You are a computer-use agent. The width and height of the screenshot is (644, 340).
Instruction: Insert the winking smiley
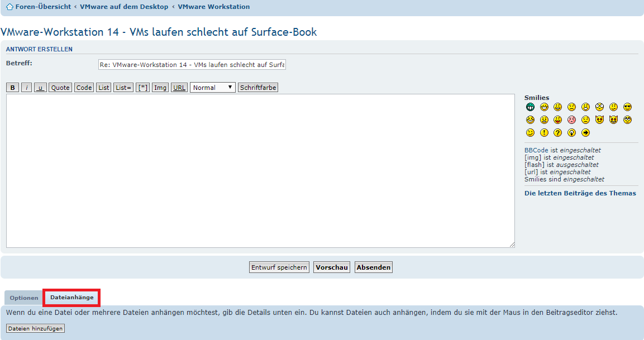[x=530, y=132]
